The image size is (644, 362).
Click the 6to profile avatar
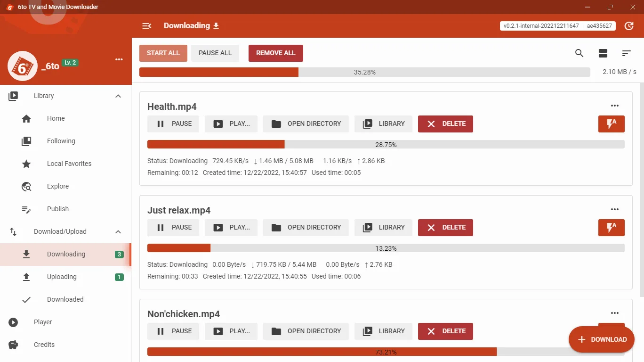click(23, 66)
